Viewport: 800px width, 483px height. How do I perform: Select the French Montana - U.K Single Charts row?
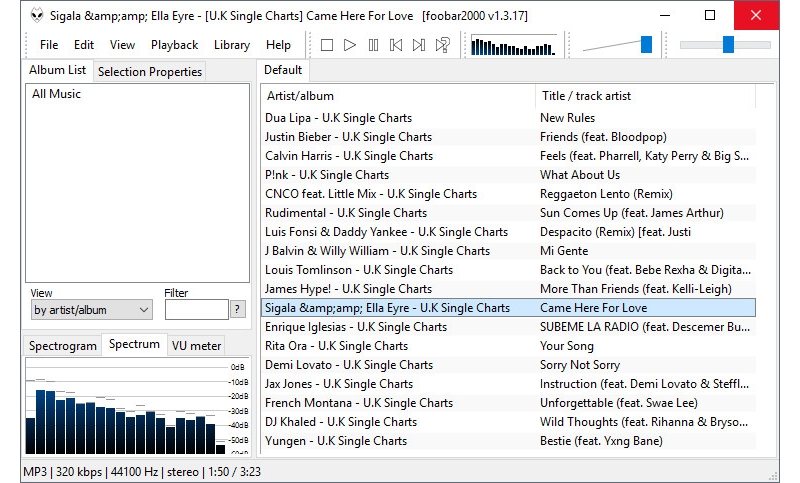(x=509, y=403)
